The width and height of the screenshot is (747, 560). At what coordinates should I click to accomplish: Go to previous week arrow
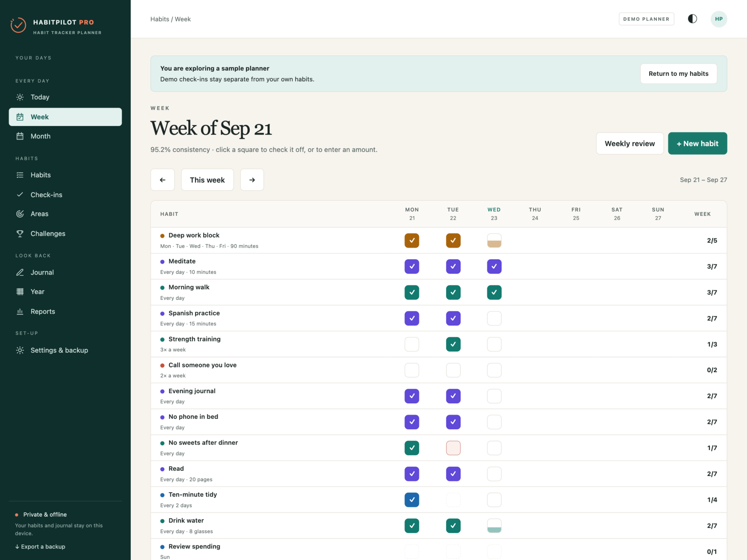tap(163, 180)
